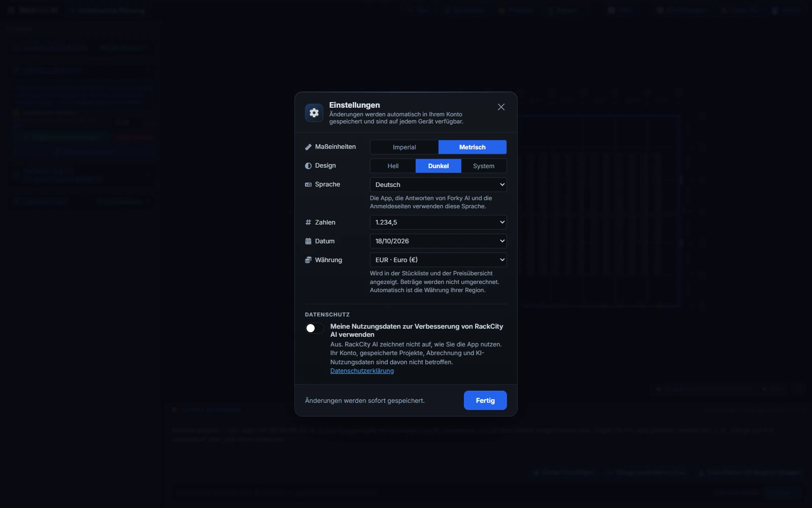
Task: Open the Währung dropdown showing EUR
Action: 438,260
